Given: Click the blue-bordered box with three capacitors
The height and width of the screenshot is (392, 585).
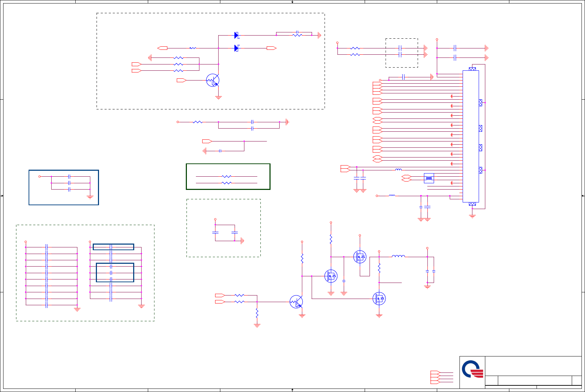Looking at the screenshot, I should [x=64, y=187].
